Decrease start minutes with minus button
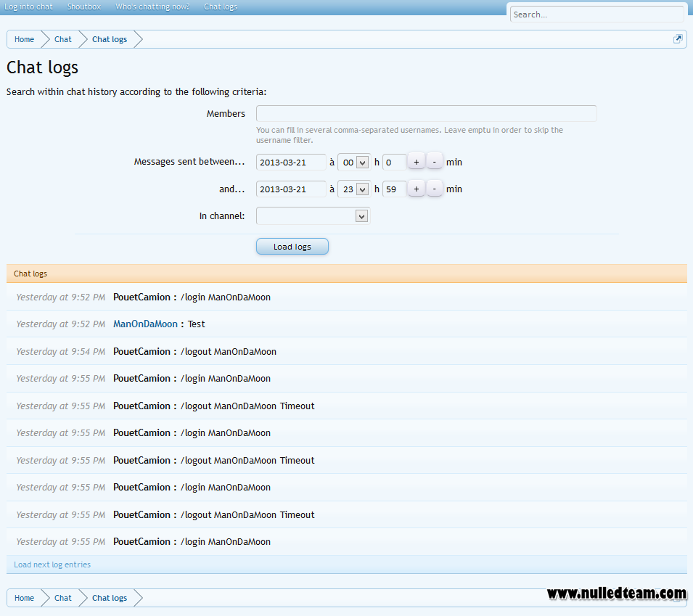Image resolution: width=693 pixels, height=616 pixels. tap(435, 163)
